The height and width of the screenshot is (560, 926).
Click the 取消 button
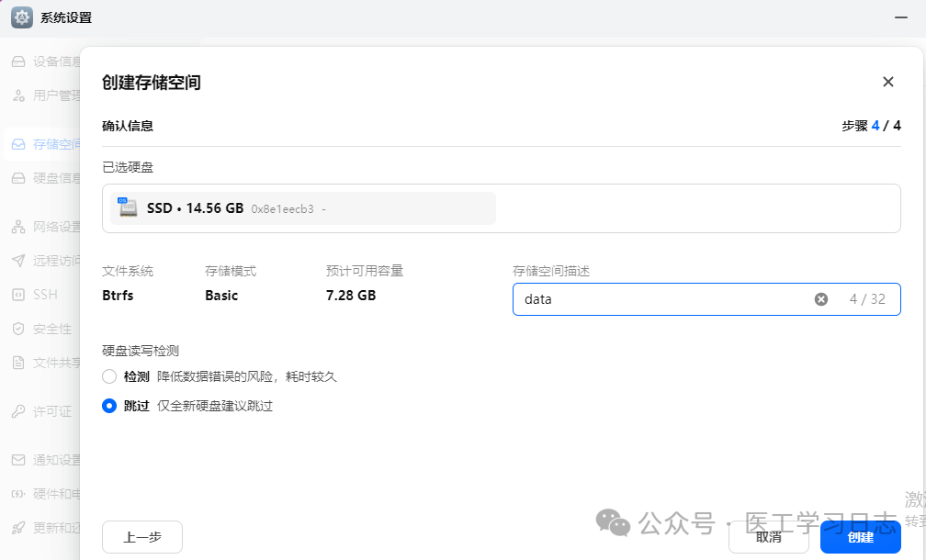pos(768,537)
